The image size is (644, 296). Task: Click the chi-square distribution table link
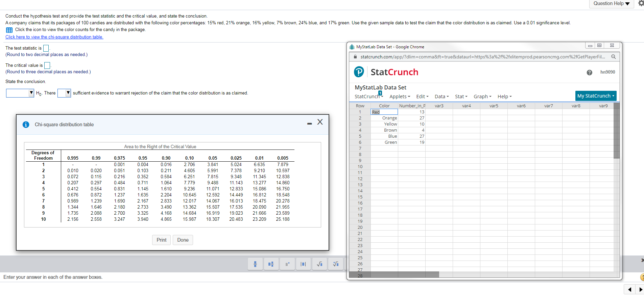pos(54,37)
